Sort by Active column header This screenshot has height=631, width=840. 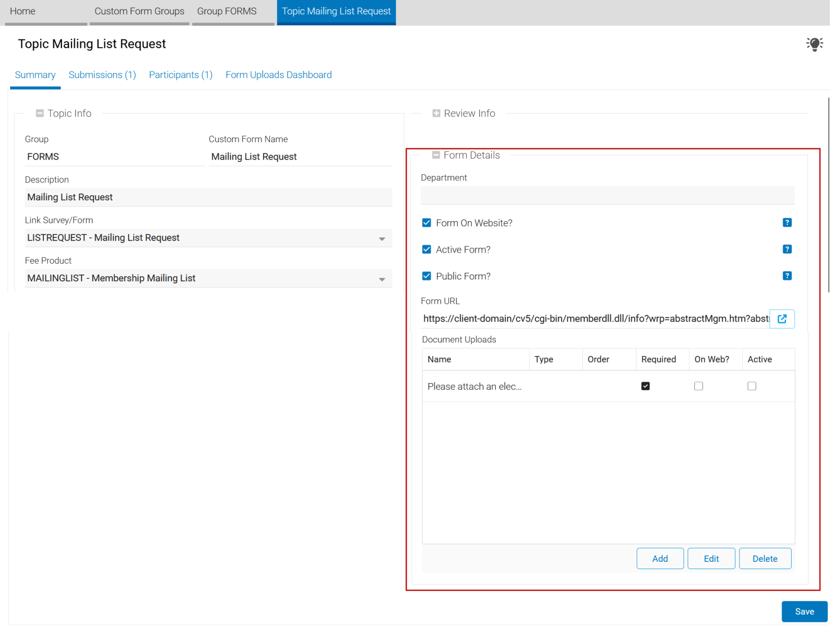[x=769, y=359]
